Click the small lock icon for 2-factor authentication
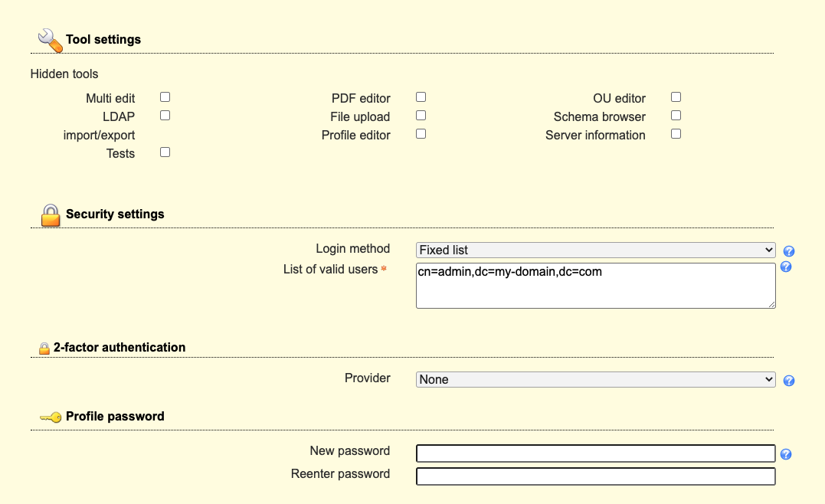 pos(44,346)
